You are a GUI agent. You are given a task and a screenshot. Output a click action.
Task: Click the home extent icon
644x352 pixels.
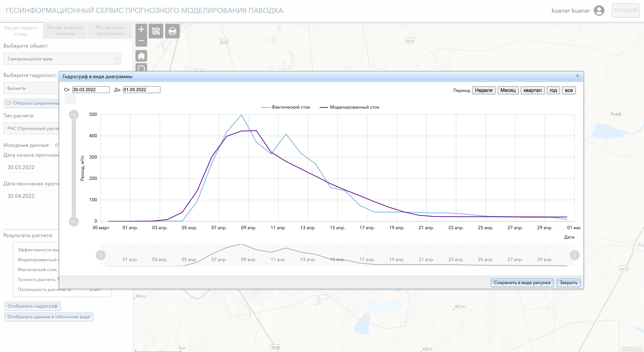pos(141,56)
